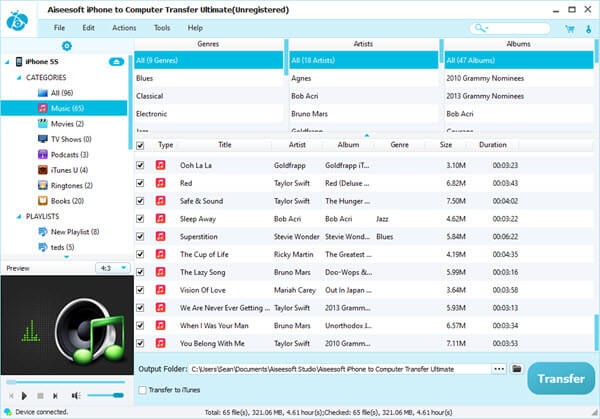Uncheck You Belong With Me checkbox

pos(140,343)
